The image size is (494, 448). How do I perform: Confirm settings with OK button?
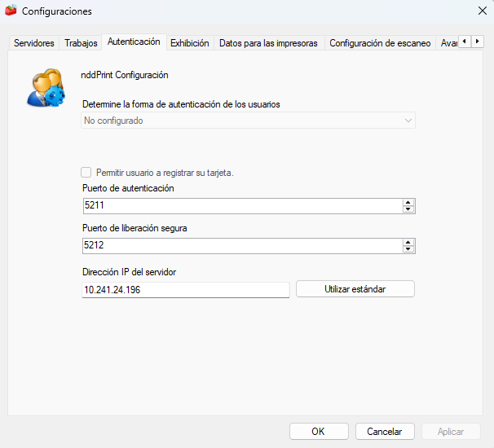click(319, 432)
